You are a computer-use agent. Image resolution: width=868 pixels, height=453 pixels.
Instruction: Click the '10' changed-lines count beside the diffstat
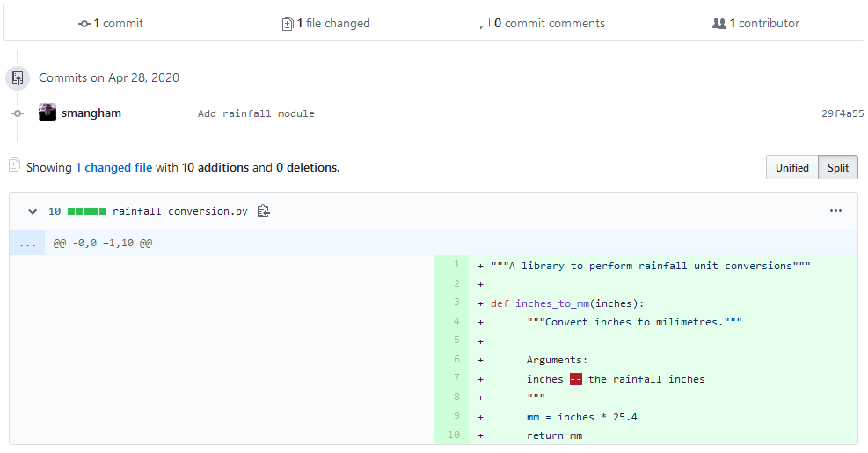pos(55,211)
